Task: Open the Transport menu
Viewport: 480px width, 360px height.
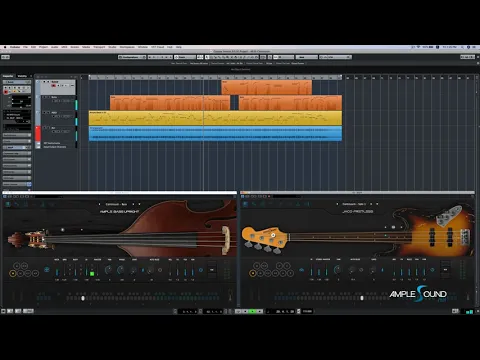Action: [x=99, y=47]
